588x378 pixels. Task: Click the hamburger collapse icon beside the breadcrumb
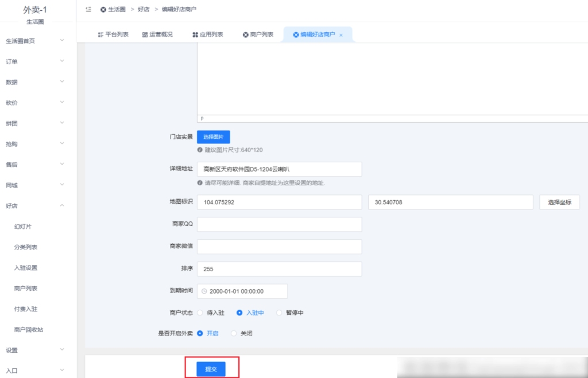88,9
